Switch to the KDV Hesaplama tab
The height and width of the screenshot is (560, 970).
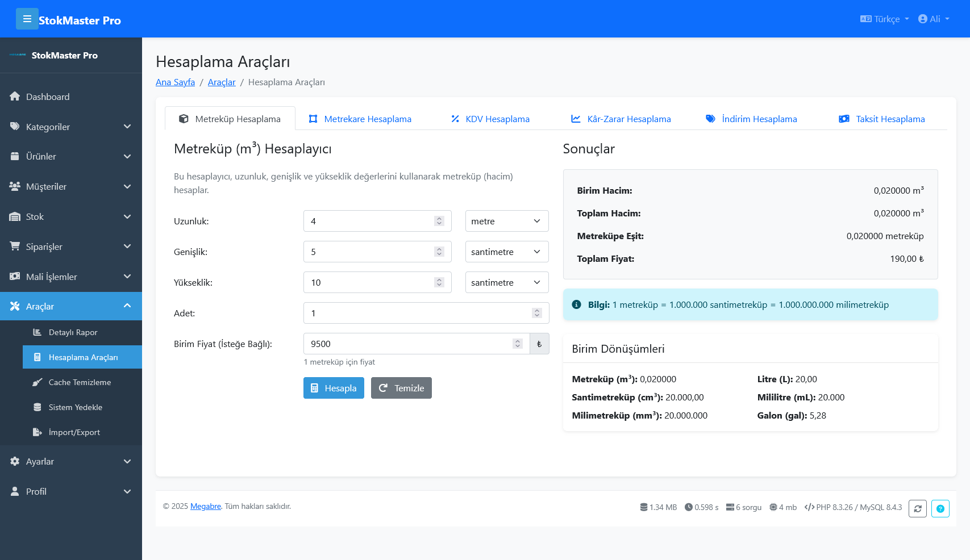coord(490,119)
